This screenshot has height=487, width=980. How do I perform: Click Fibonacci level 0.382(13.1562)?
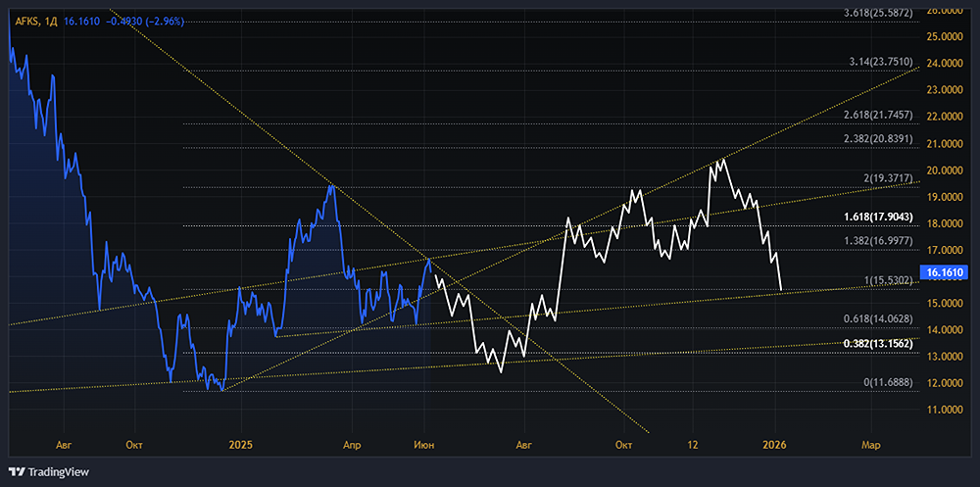pos(879,343)
